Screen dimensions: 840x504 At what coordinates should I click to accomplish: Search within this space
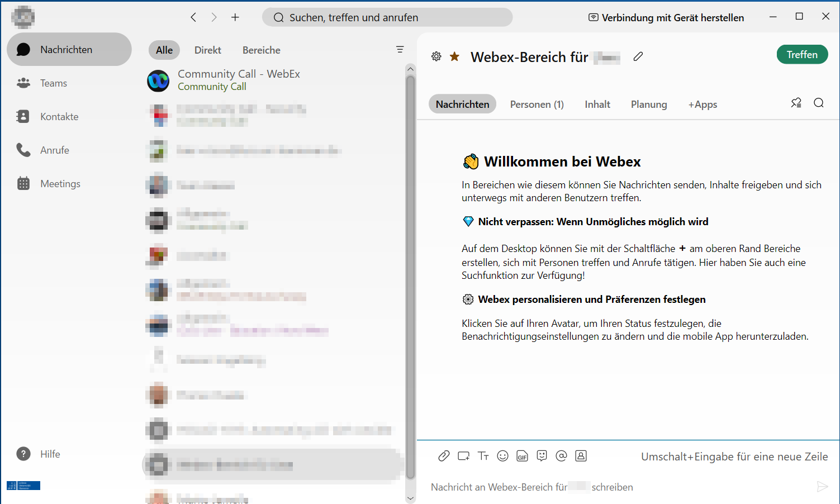click(819, 103)
